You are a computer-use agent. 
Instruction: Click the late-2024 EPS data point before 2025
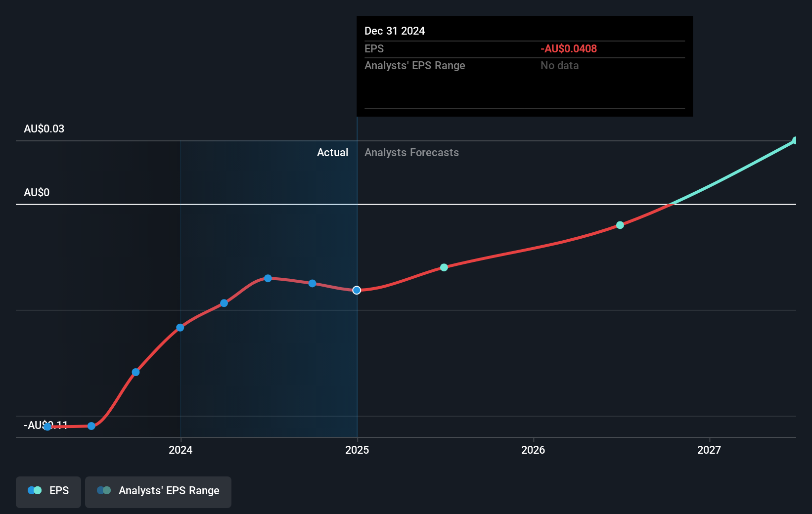(x=312, y=283)
